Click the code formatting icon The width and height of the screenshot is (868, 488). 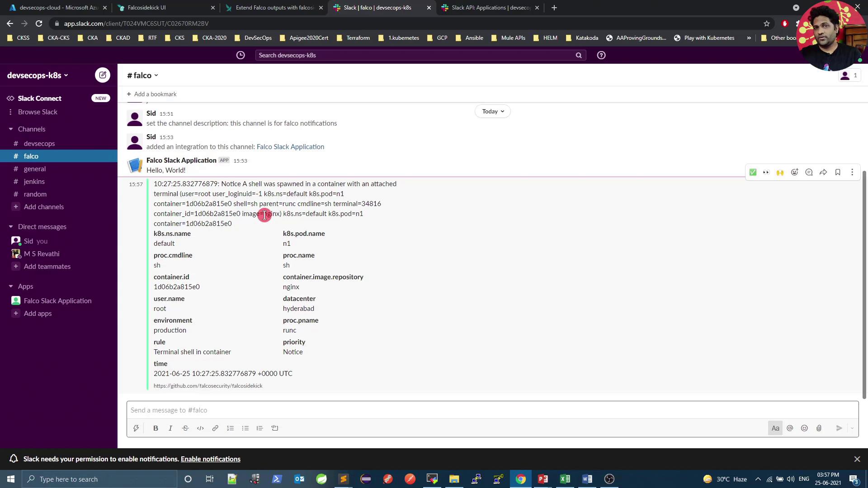200,428
